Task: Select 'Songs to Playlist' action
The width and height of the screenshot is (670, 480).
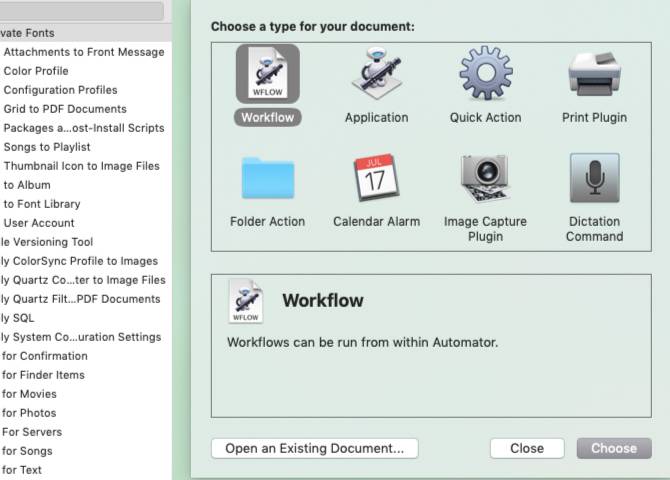Action: tap(85, 147)
